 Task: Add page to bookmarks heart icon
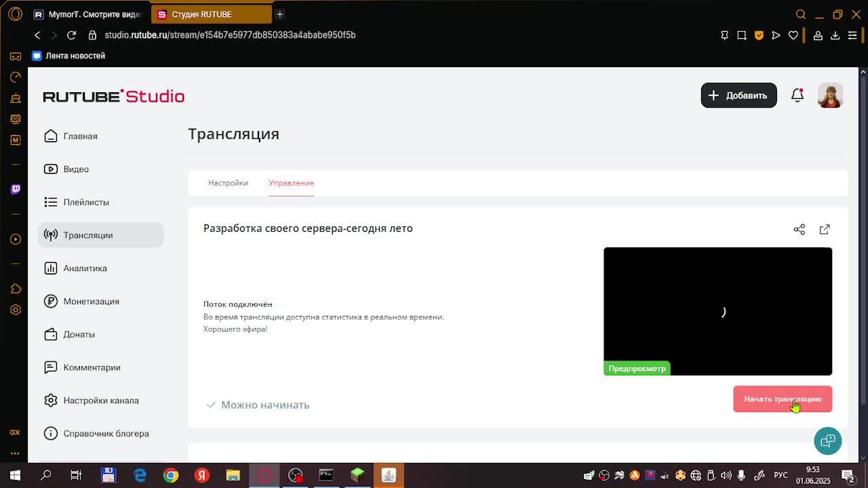click(x=793, y=35)
